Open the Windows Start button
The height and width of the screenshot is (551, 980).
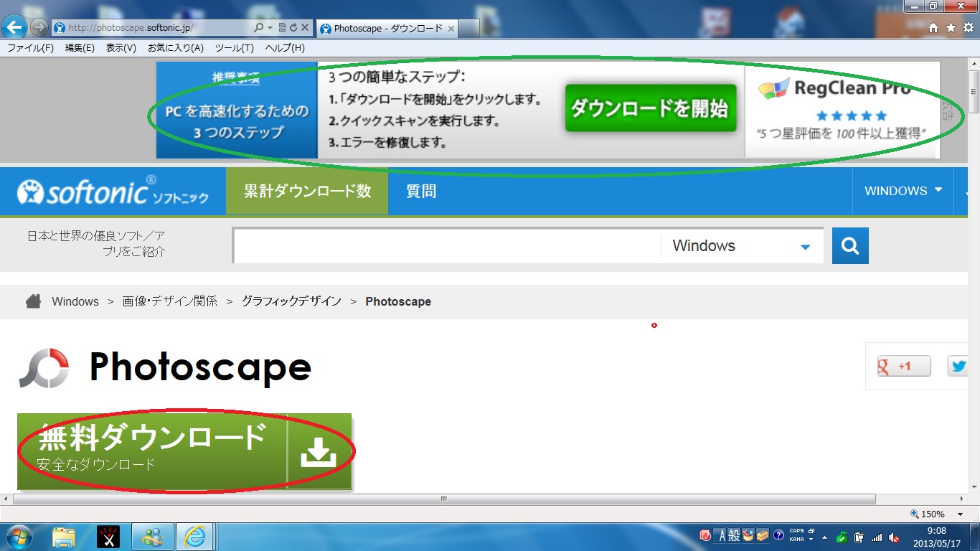pos(19,537)
